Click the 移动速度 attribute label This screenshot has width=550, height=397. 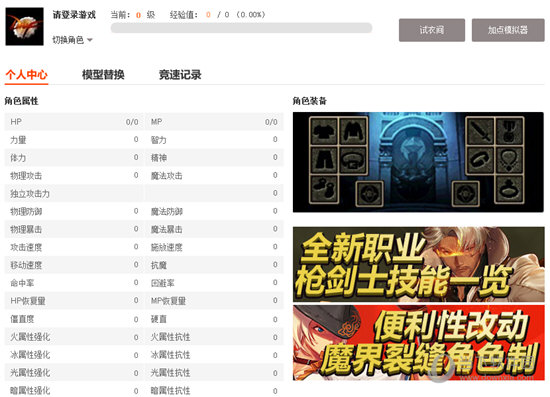[26, 265]
